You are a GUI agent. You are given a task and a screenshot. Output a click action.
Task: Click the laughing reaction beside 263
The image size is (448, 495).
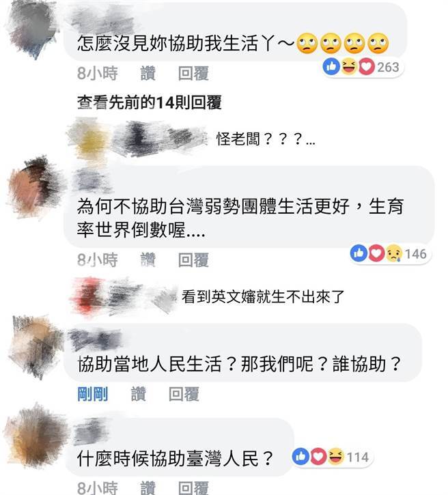tap(348, 67)
